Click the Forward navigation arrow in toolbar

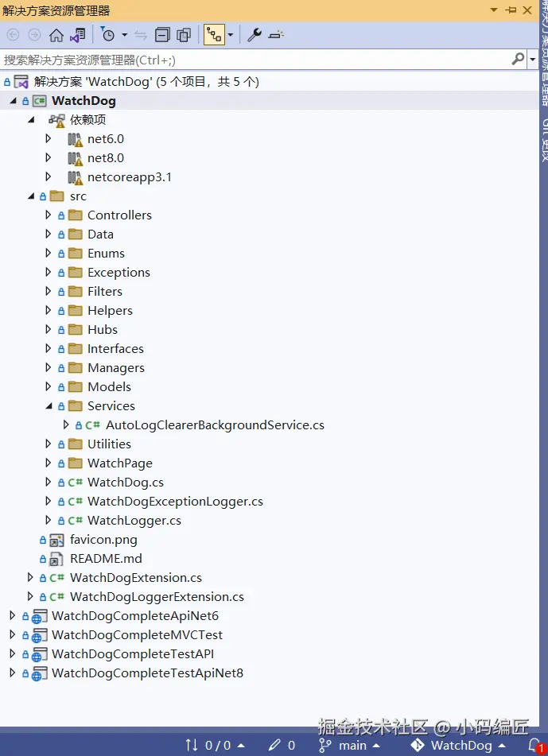point(34,35)
